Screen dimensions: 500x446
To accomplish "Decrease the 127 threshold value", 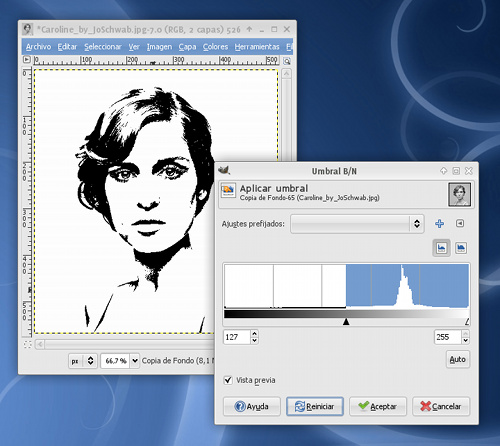I will point(254,341).
